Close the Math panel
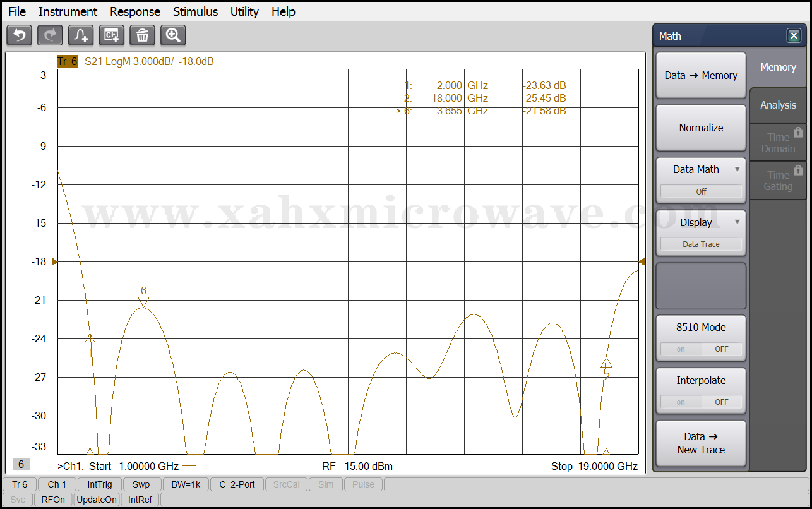The height and width of the screenshot is (509, 812). point(794,36)
